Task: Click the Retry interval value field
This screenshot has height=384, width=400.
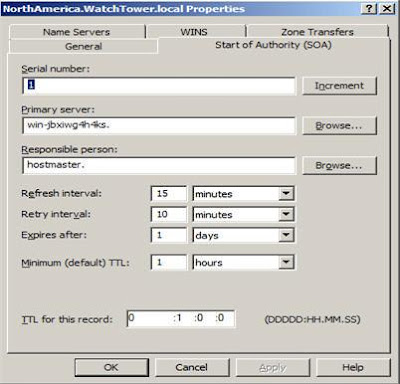Action: (169, 214)
